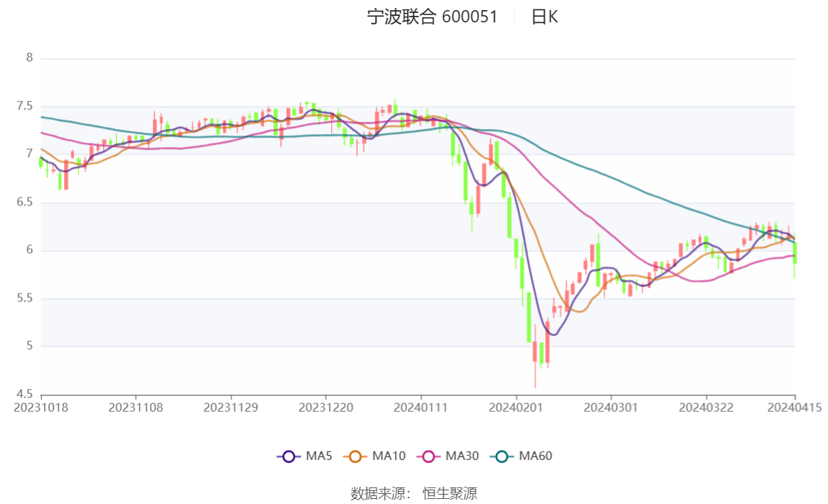Click the x-axis date label 20231129

tap(231, 407)
